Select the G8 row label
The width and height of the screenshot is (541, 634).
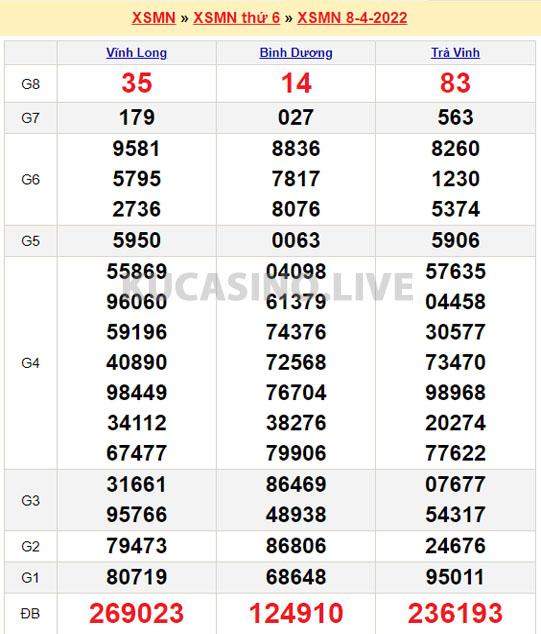30,84
